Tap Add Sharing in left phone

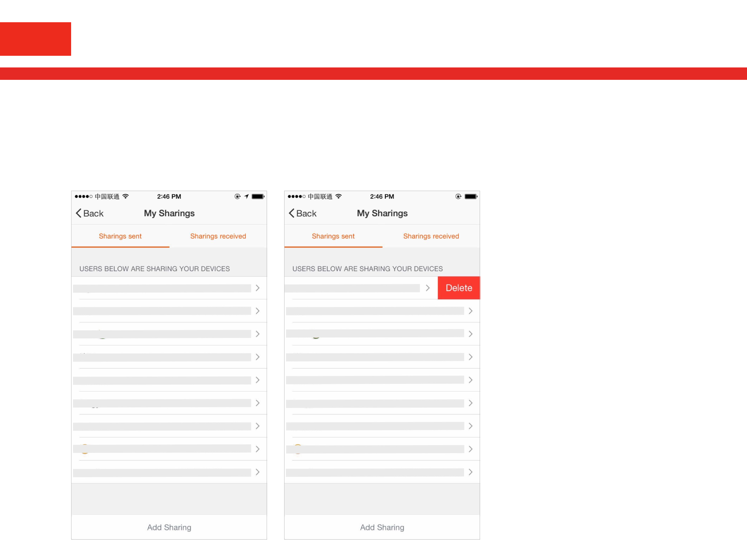[x=169, y=527]
